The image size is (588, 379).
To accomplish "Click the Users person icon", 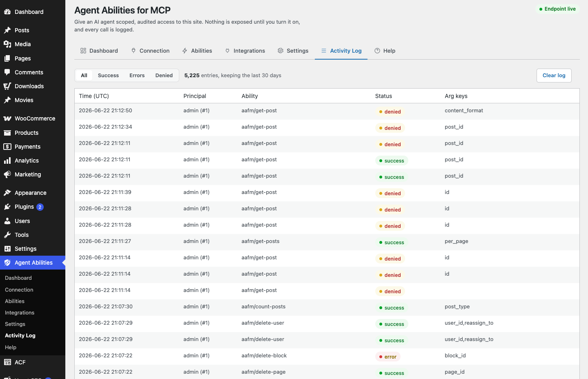I will 7,221.
